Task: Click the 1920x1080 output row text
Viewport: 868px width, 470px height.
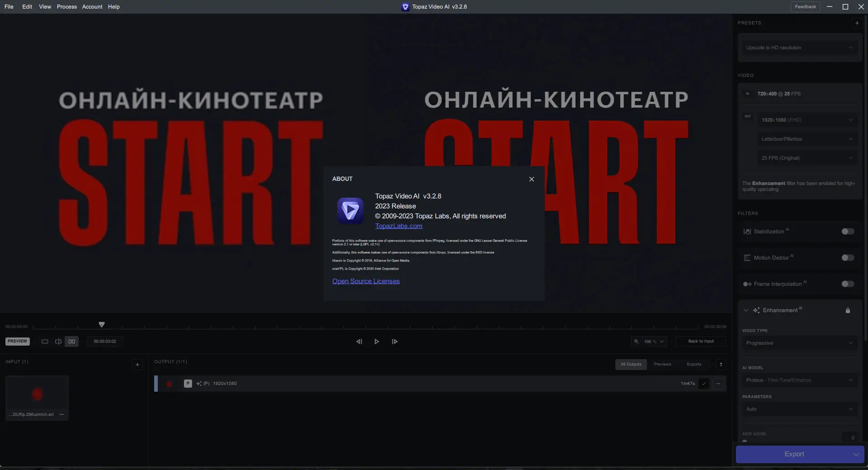Action: 225,384
